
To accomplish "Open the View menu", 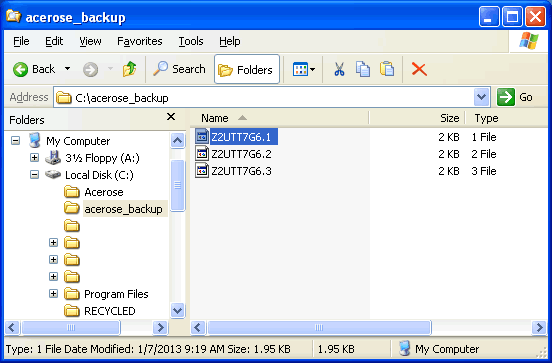I will coord(90,41).
